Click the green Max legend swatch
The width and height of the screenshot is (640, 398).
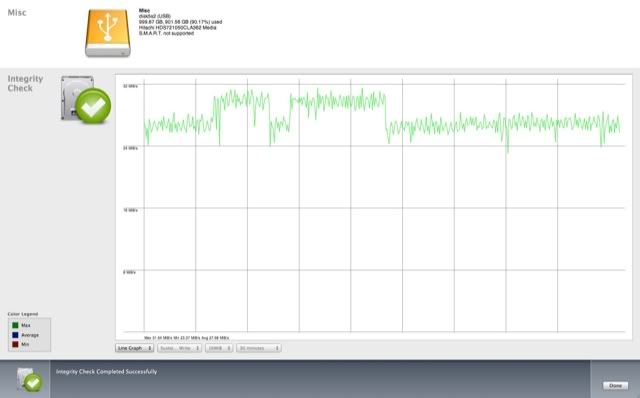click(x=15, y=325)
